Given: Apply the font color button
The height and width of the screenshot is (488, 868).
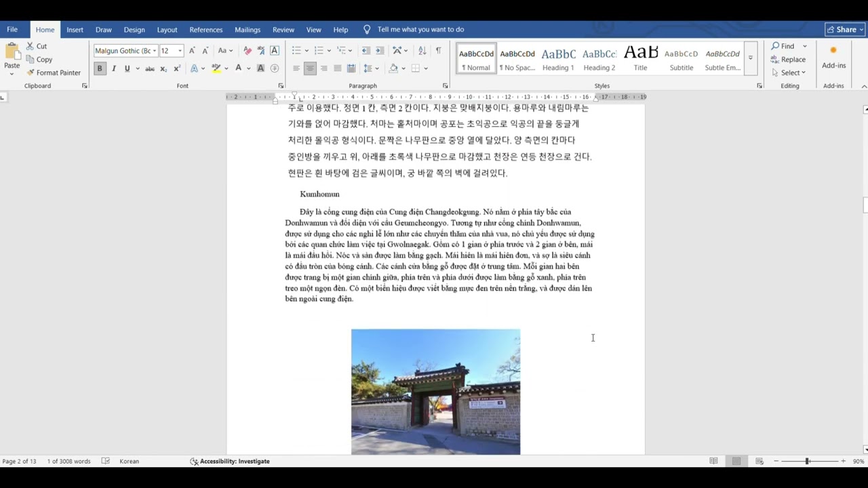Looking at the screenshot, I should click(x=238, y=68).
